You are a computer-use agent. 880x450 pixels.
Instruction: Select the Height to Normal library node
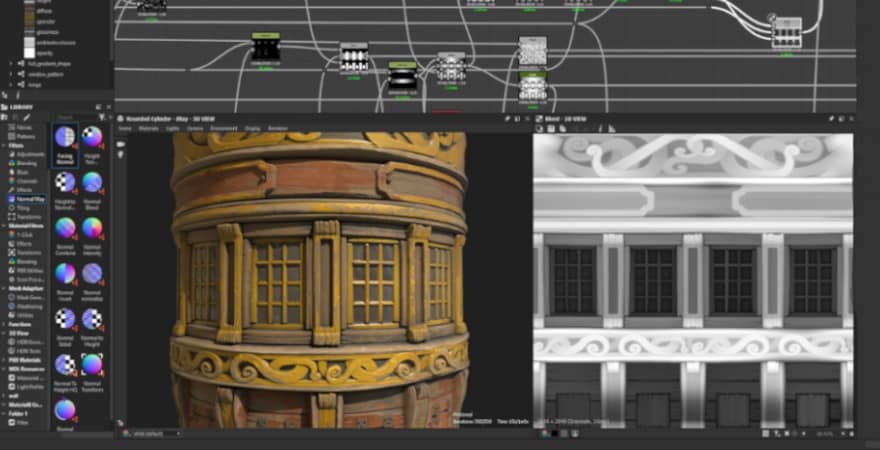pyautogui.click(x=65, y=191)
